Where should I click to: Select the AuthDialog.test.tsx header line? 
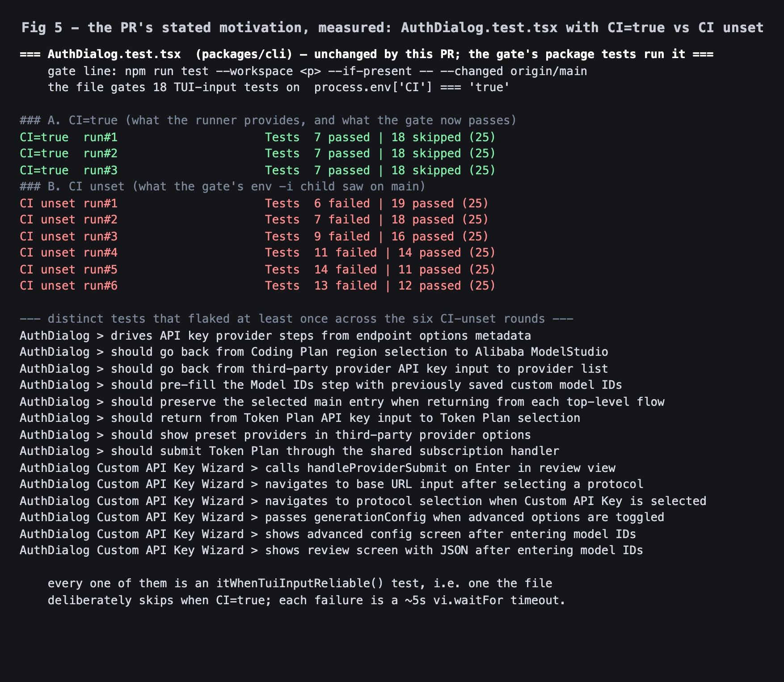pyautogui.click(x=367, y=55)
